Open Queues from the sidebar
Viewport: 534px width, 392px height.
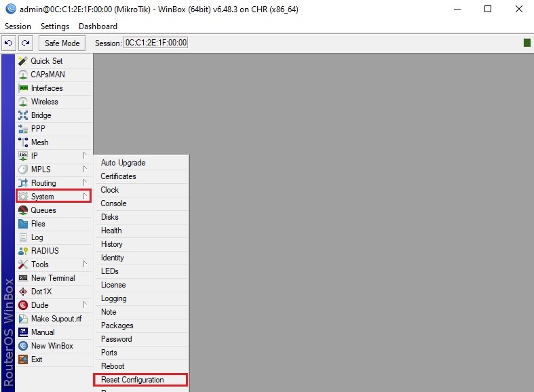pyautogui.click(x=43, y=210)
